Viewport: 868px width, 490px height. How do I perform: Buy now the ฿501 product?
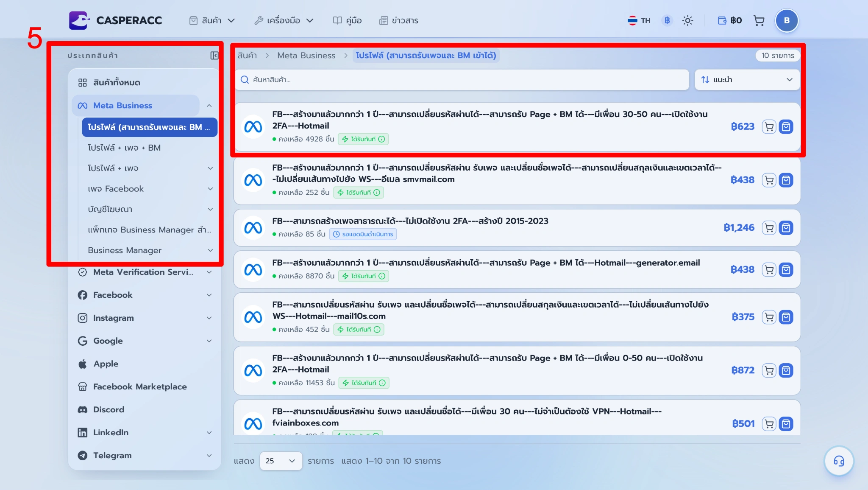click(786, 423)
